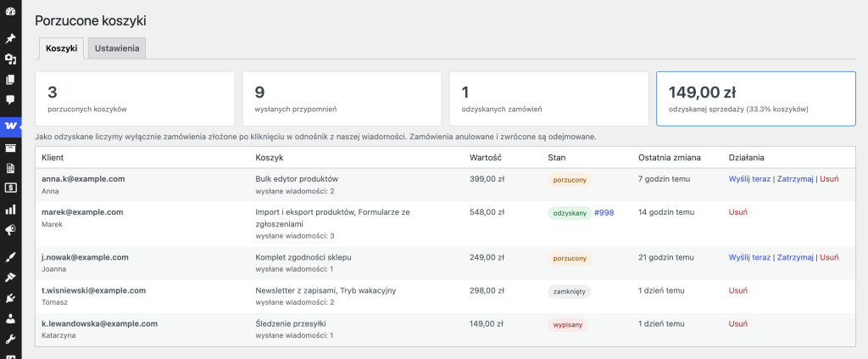The image size is (868, 359).
Task: Click email marek@example.com
Action: click(x=82, y=212)
